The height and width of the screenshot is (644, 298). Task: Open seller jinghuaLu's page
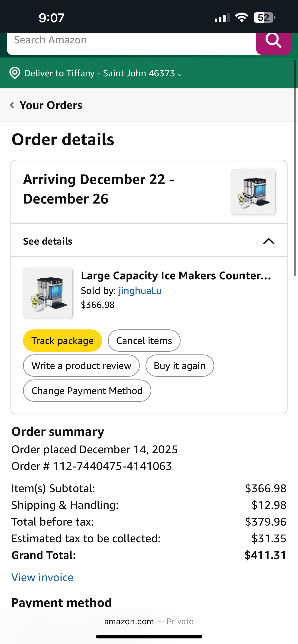(140, 291)
